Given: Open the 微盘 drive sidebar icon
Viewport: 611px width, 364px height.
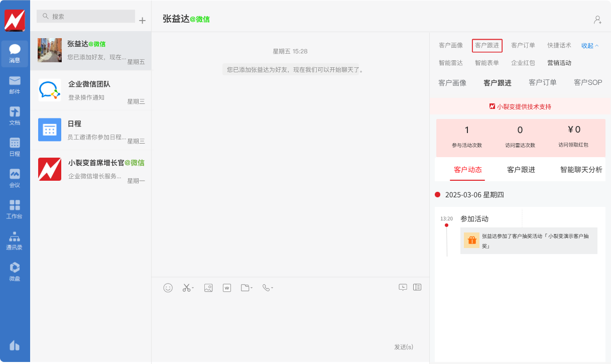Looking at the screenshot, I should click(15, 272).
